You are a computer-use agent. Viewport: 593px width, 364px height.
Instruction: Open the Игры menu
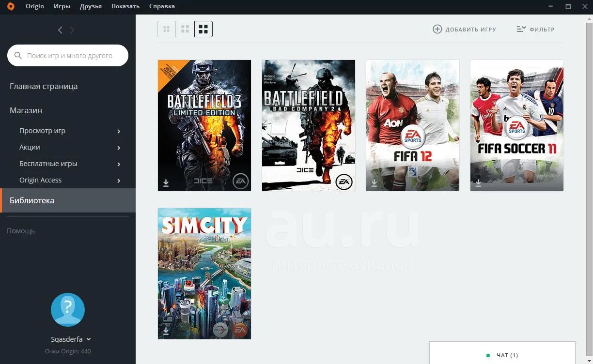point(62,6)
